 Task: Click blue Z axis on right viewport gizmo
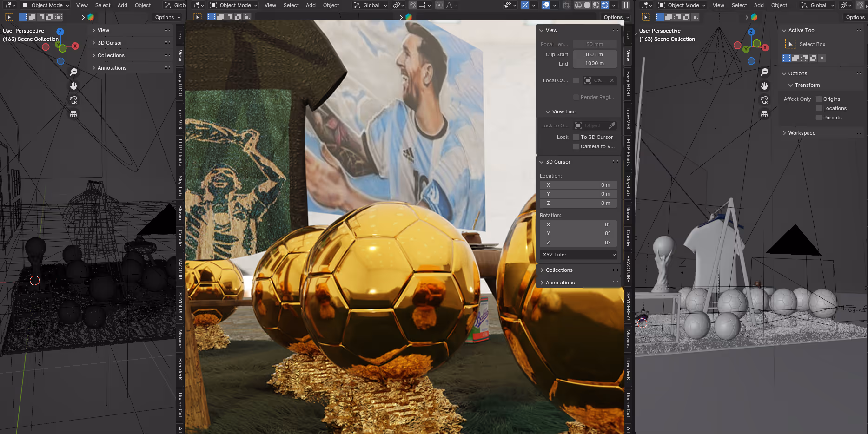(x=751, y=32)
